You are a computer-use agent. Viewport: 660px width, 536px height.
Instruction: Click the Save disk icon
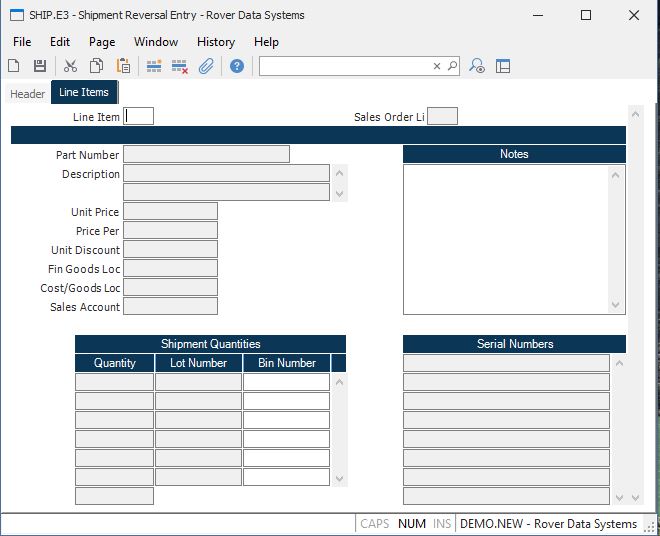[x=40, y=66]
